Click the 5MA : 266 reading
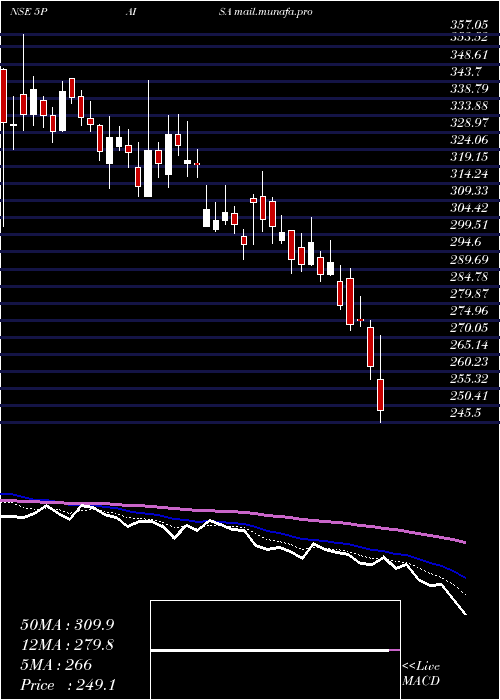The height and width of the screenshot is (700, 500). pos(56,665)
